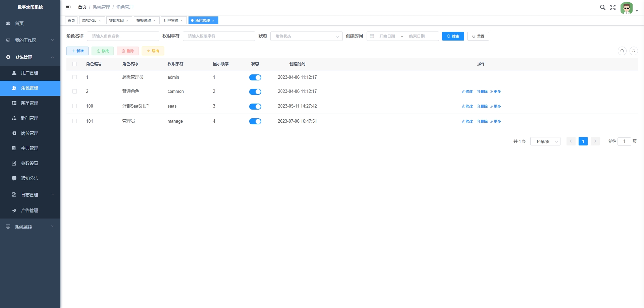The height and width of the screenshot is (308, 644).
Task: Focus the 请输入角色名称 input field
Action: [123, 36]
